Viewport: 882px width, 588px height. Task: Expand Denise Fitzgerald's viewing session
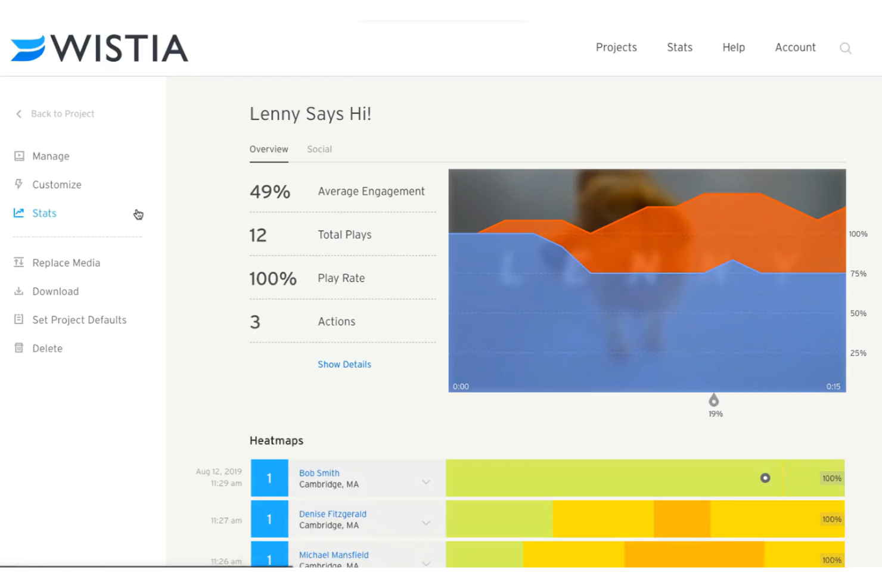[426, 522]
